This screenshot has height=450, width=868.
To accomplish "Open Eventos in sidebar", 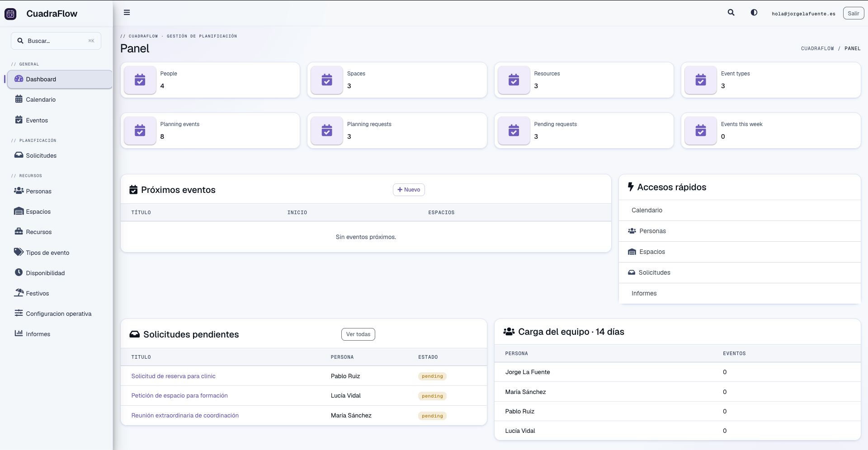I will 60,120.
